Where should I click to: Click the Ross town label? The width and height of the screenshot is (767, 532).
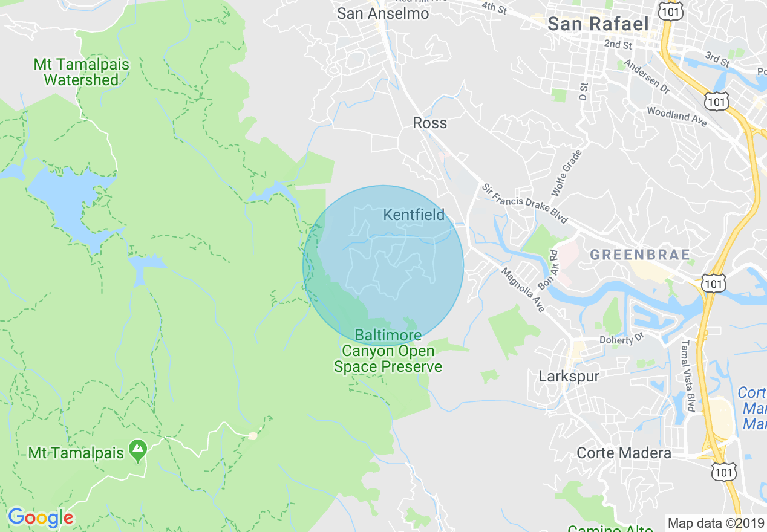(429, 123)
